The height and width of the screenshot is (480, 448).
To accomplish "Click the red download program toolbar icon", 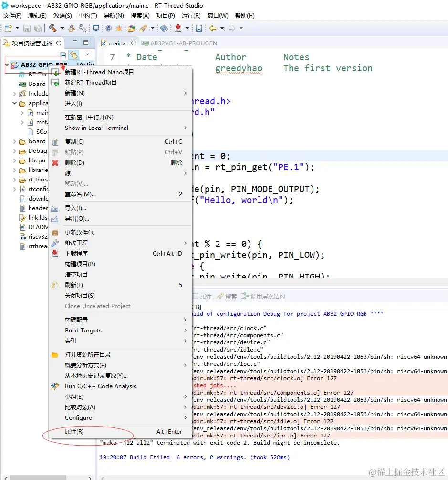I will (x=178, y=28).
